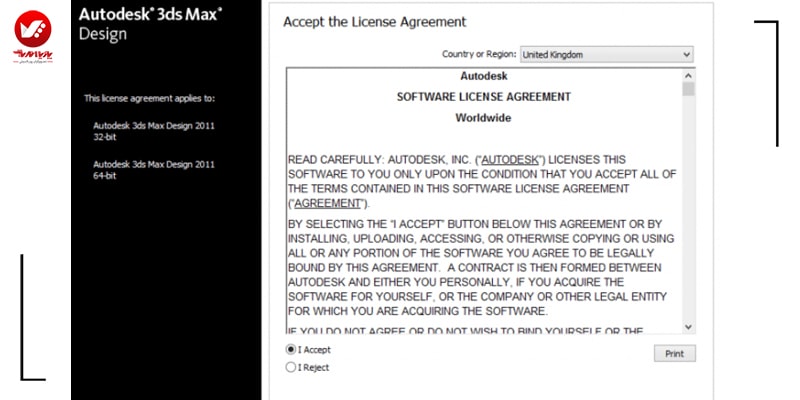Select the I Accept radio button
This screenshot has width=800, height=400.
(291, 350)
